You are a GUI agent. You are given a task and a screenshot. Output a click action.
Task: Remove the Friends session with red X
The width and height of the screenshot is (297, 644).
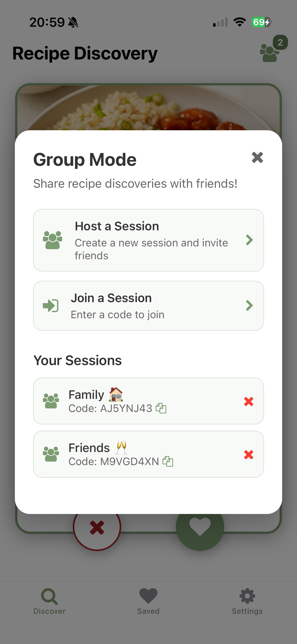[x=248, y=455]
